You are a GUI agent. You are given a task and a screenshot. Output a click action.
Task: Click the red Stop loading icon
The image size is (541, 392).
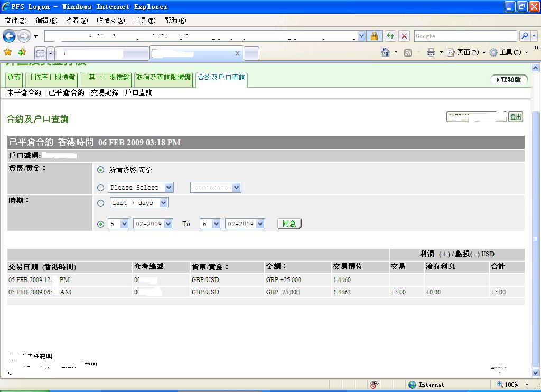coord(404,36)
